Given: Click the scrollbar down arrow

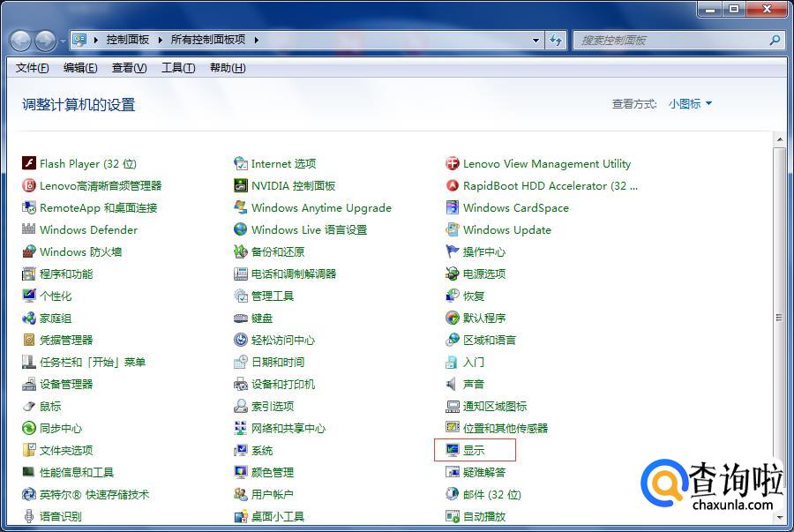Looking at the screenshot, I should click(779, 517).
